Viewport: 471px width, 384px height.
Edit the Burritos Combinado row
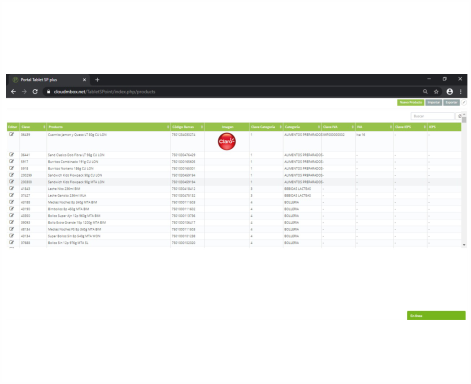coord(11,161)
